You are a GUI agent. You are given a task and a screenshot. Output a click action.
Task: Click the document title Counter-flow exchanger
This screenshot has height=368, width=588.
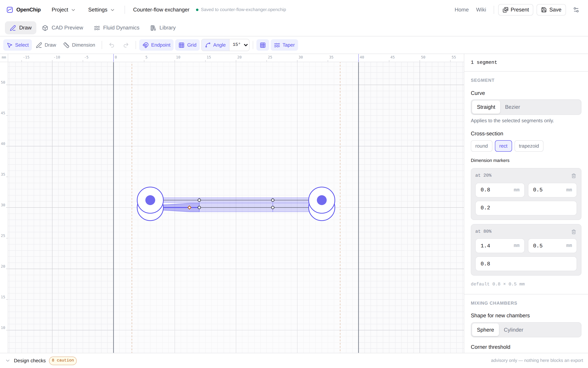tap(161, 10)
